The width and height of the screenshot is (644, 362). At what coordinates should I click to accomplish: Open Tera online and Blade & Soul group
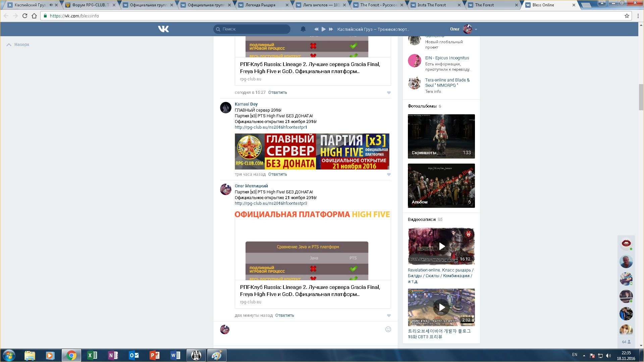click(x=447, y=83)
